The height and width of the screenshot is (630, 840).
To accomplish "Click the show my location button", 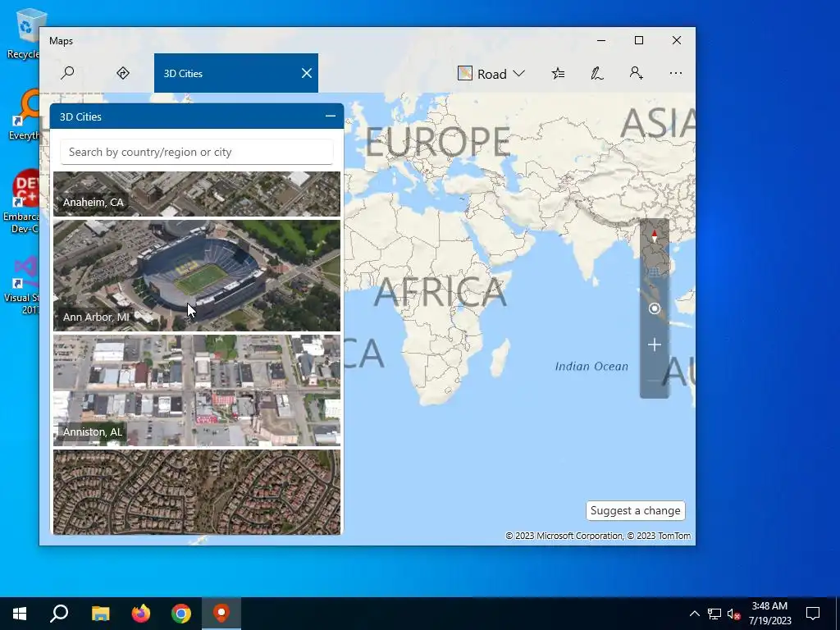I will tap(654, 308).
